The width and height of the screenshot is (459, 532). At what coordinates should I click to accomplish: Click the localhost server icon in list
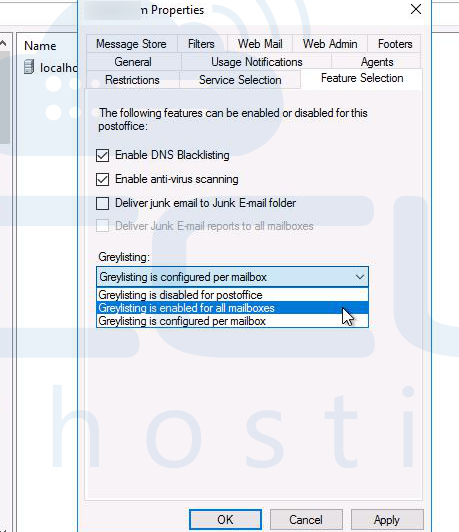(x=30, y=67)
